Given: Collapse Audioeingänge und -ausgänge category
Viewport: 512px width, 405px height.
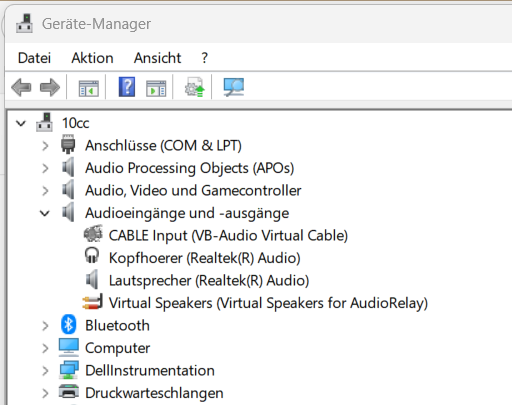Looking at the screenshot, I should (45, 213).
